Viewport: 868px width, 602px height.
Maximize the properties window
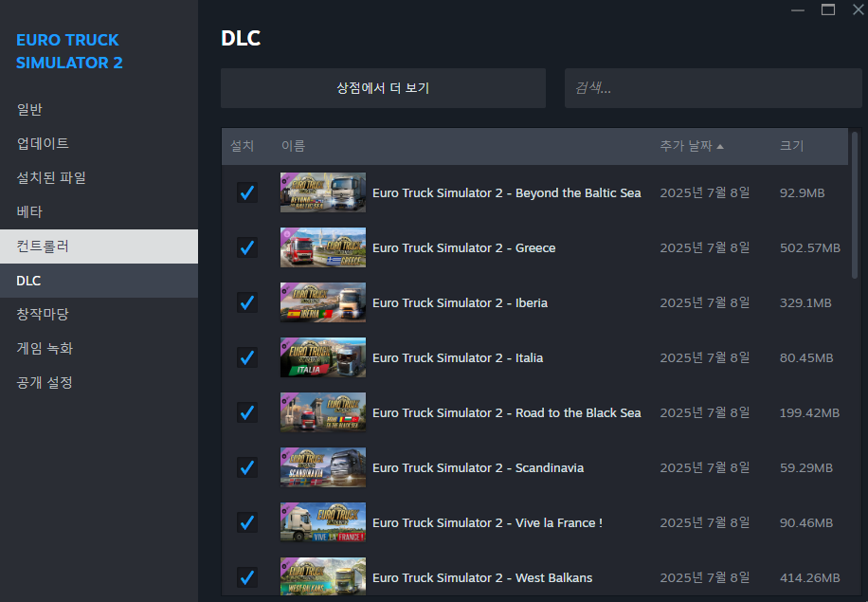[828, 9]
